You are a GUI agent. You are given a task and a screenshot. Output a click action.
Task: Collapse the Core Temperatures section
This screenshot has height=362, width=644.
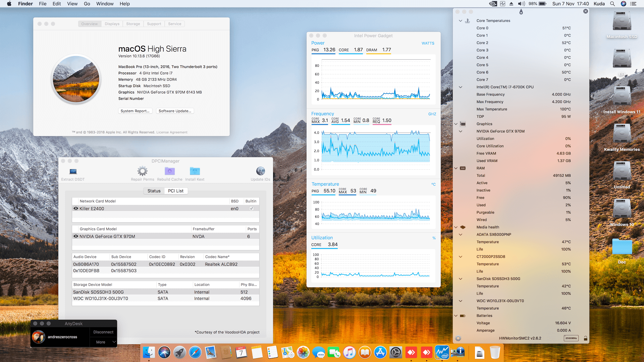point(461,21)
